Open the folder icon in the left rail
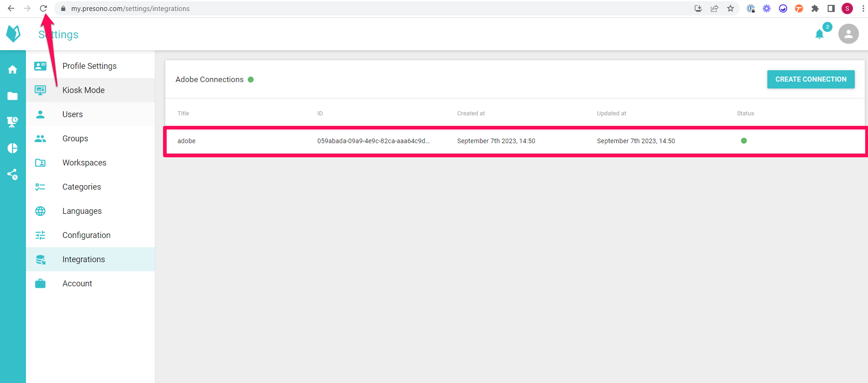868x383 pixels. click(x=13, y=96)
